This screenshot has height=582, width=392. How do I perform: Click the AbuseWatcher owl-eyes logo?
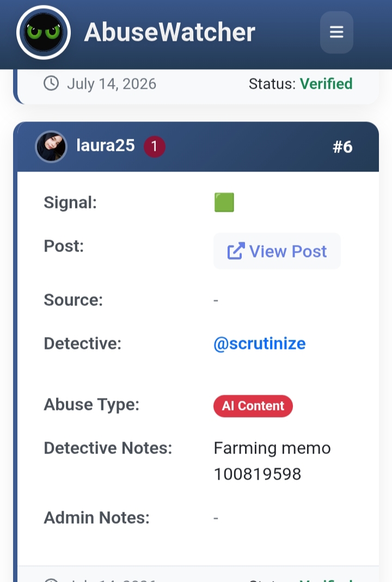[44, 32]
